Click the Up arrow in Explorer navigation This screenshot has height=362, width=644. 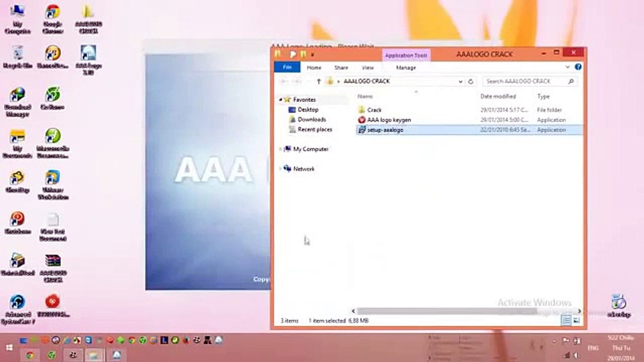(x=318, y=81)
